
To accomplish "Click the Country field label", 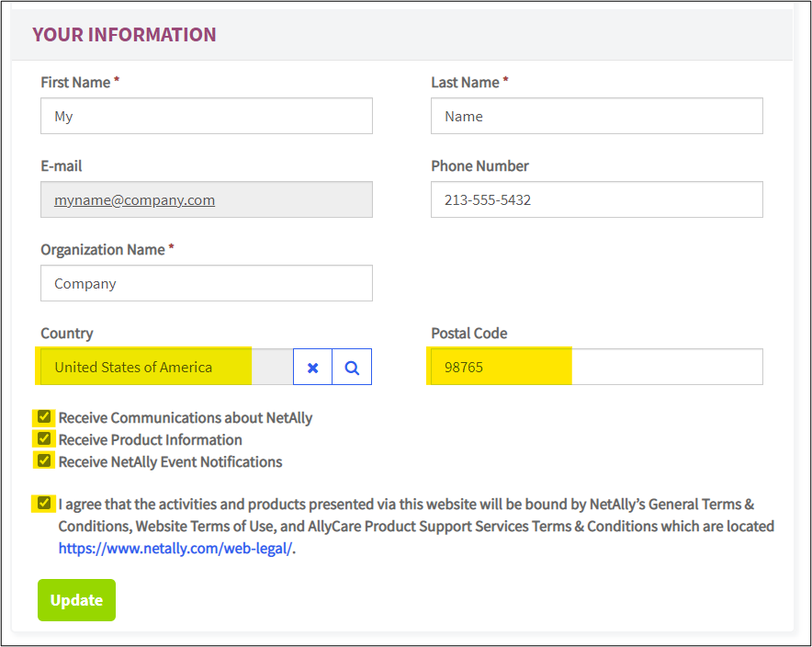I will click(x=67, y=333).
